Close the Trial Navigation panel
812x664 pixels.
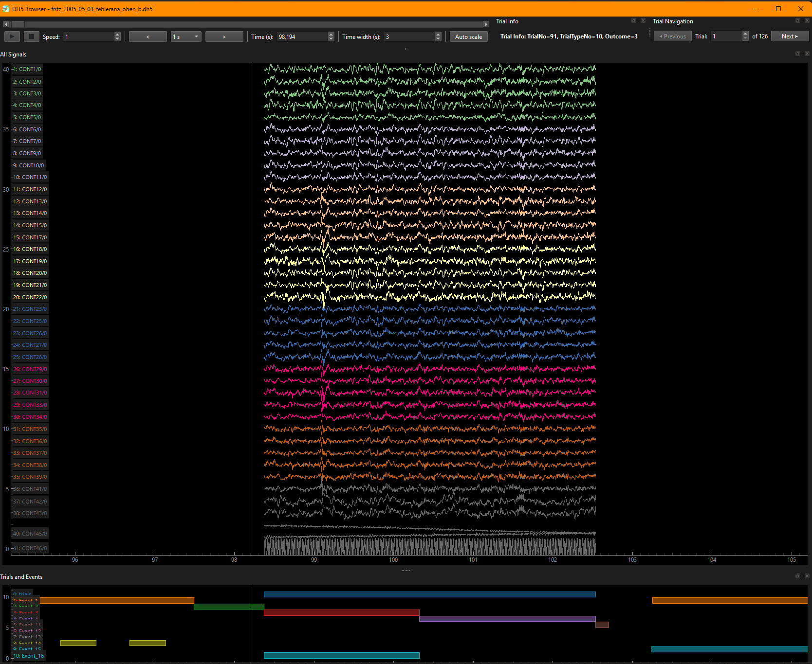click(807, 21)
